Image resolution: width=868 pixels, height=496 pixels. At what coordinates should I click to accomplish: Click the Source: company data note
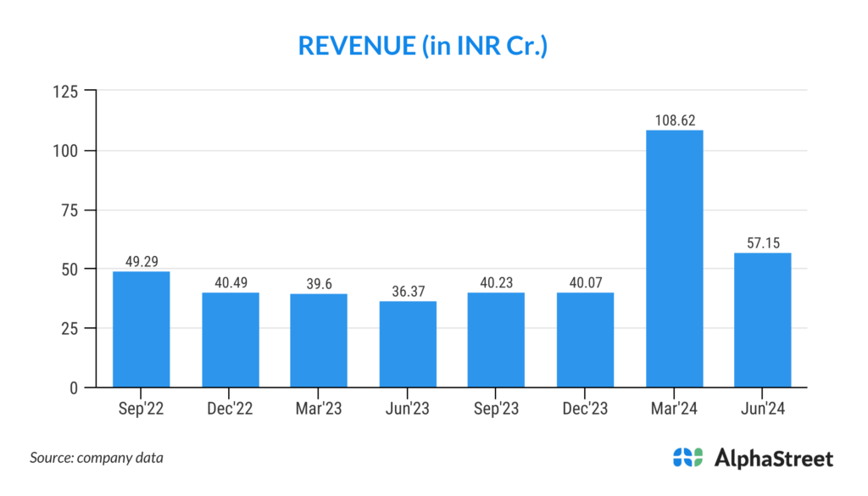coord(97,458)
